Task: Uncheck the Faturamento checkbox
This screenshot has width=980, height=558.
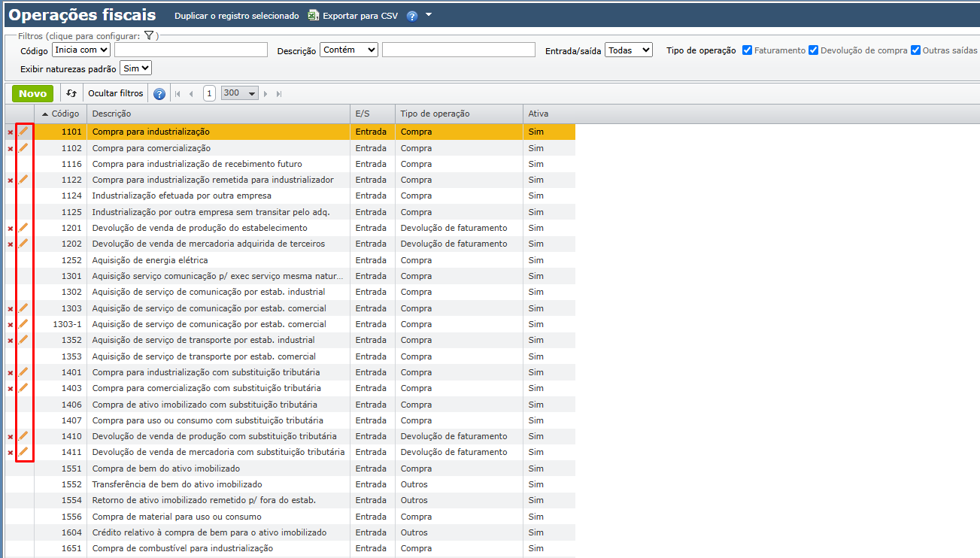Action: [747, 50]
